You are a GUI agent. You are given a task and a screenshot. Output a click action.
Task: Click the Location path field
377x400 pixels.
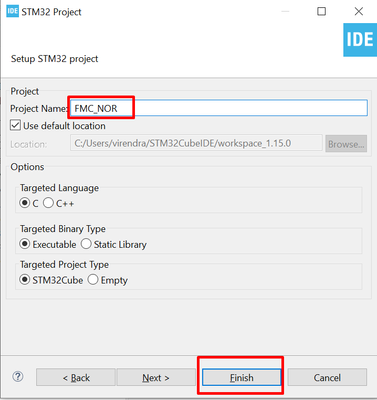[x=196, y=143]
